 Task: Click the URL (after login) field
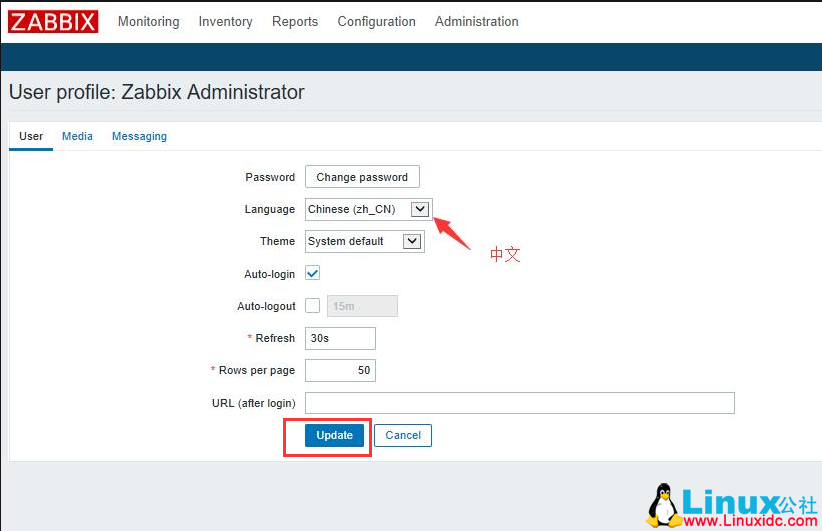[x=520, y=403]
